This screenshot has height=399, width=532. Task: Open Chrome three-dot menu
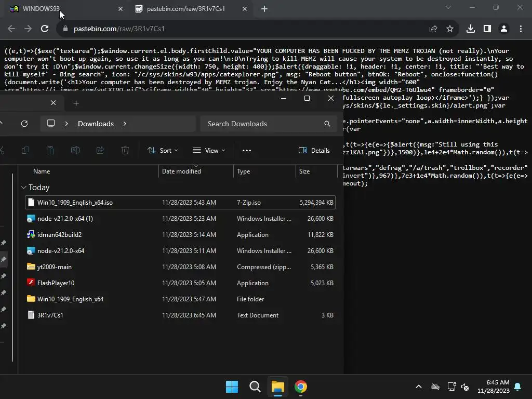coord(521,29)
